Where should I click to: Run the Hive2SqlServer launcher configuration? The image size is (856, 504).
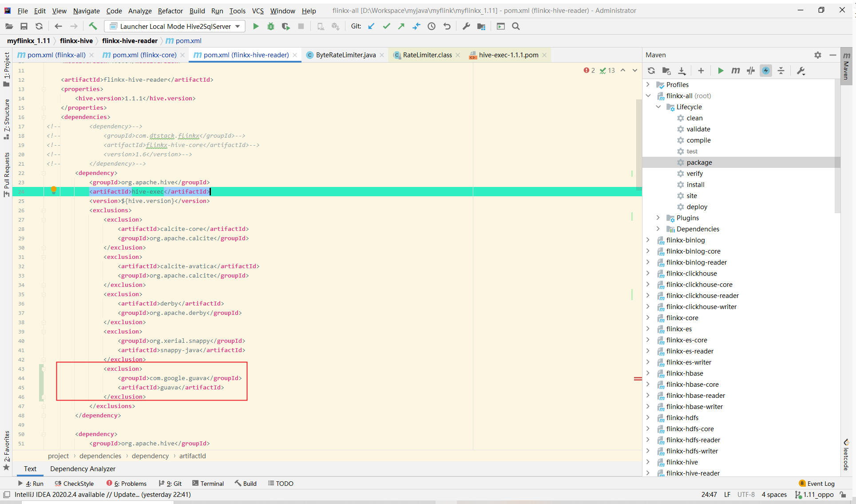[x=256, y=27]
